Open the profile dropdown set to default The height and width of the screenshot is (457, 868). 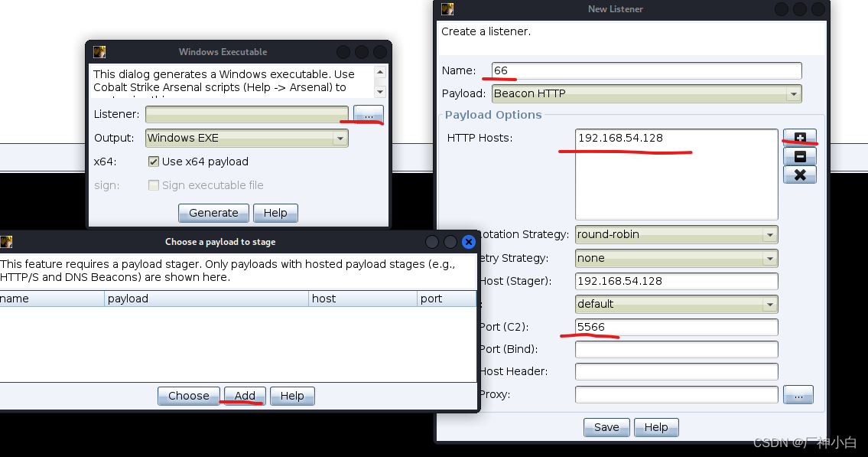677,304
